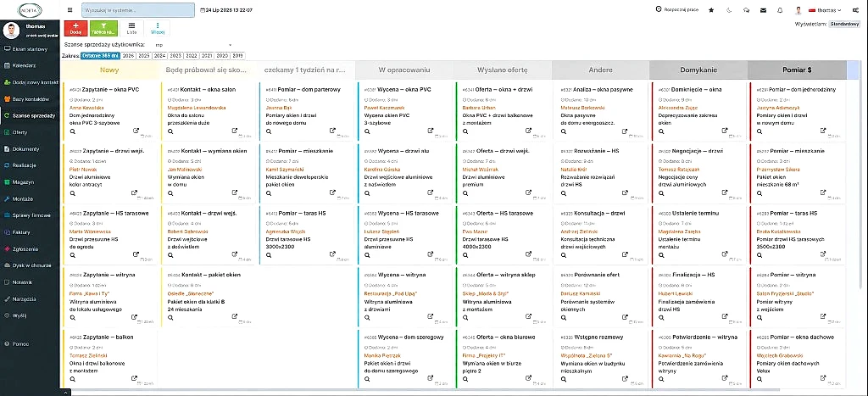Toggle dark mode moon icon
Screen dimensions: 868x396
[729, 10]
